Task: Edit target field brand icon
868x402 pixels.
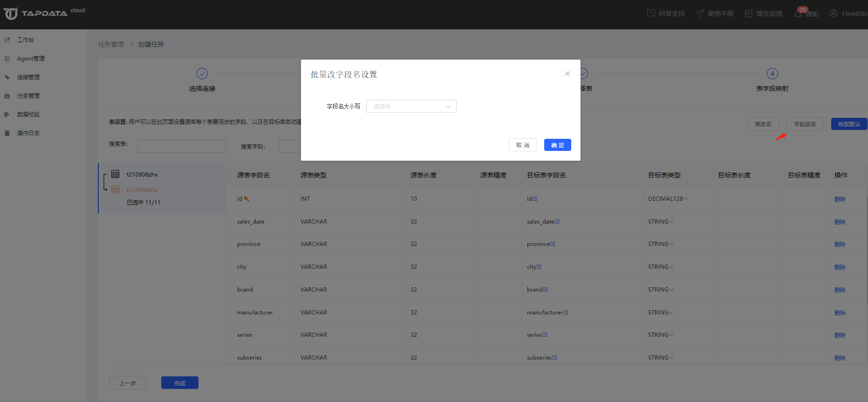Action: coord(546,289)
